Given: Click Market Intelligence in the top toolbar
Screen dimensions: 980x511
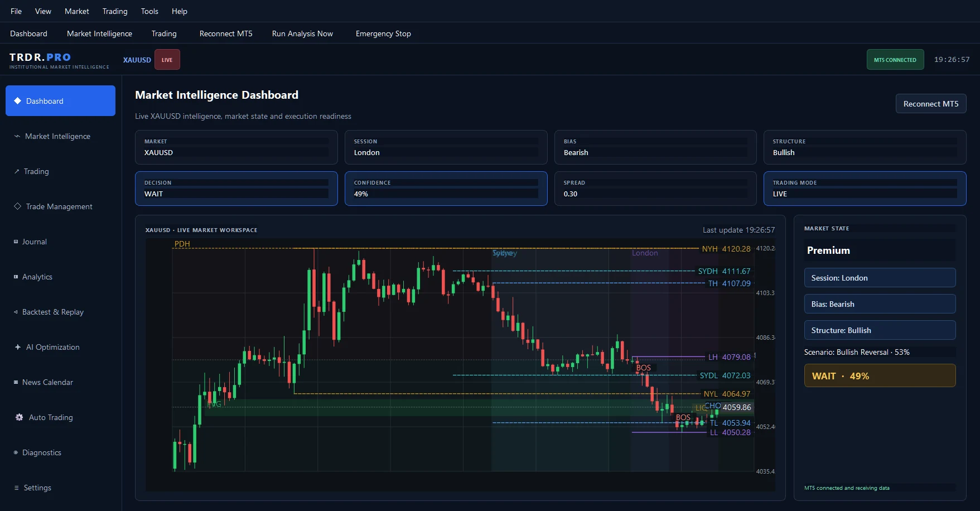Looking at the screenshot, I should [x=99, y=33].
